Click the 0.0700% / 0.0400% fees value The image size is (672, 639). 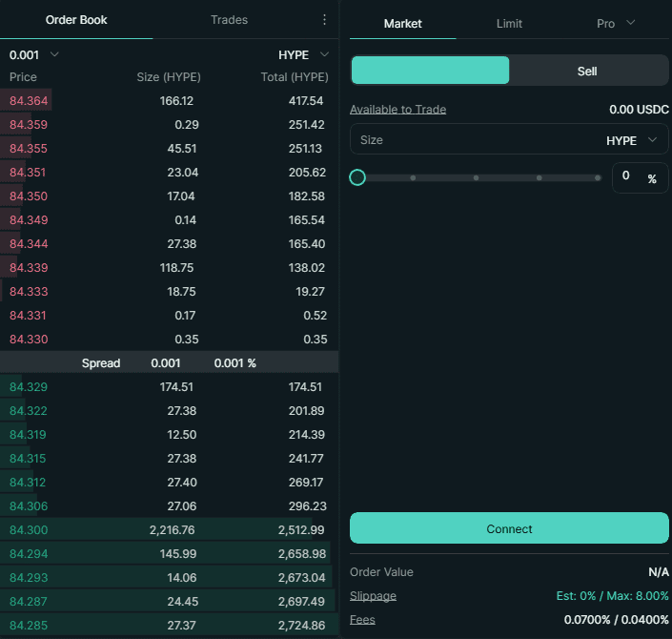click(x=617, y=620)
